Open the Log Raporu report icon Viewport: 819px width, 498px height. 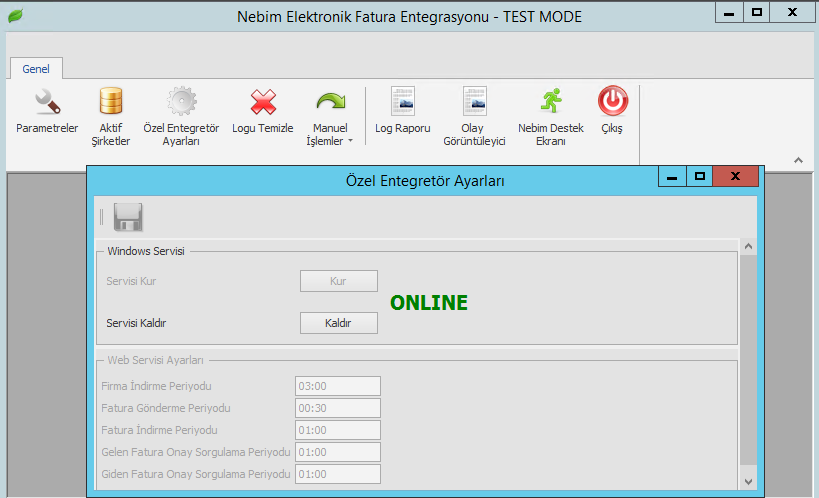[402, 102]
